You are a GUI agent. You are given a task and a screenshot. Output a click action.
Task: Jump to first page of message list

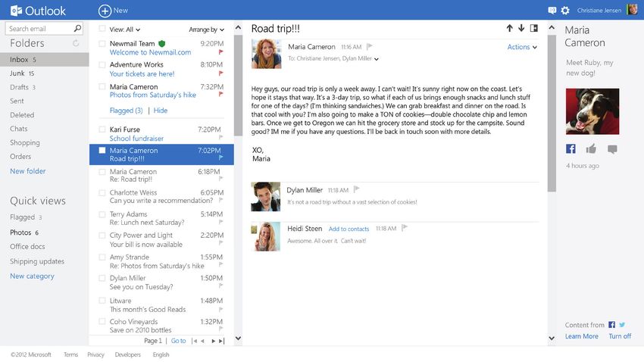tap(194, 341)
